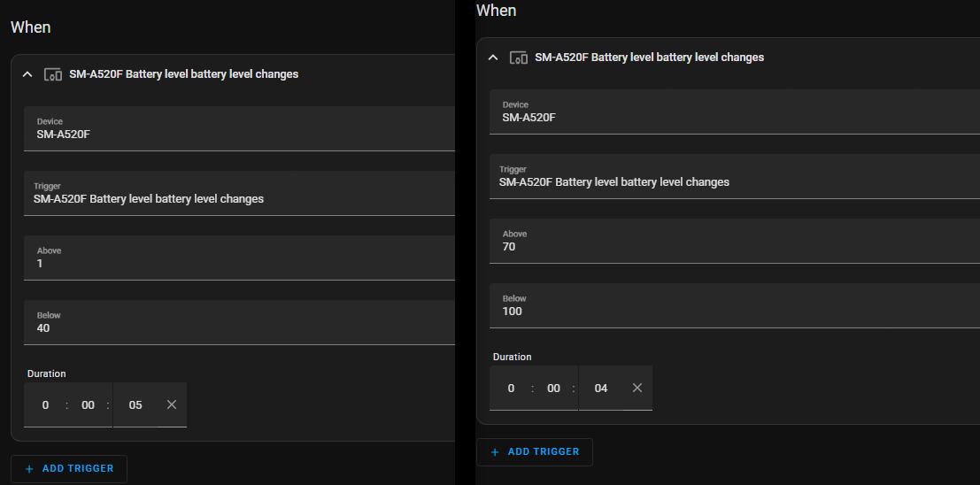Clear the 0:00:04 duration with X
The height and width of the screenshot is (485, 980).
637,389
